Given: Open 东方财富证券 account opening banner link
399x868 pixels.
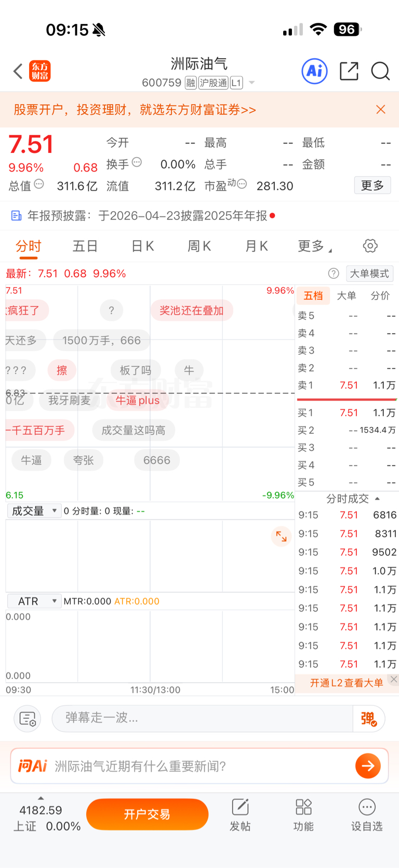Looking at the screenshot, I should coord(135,110).
